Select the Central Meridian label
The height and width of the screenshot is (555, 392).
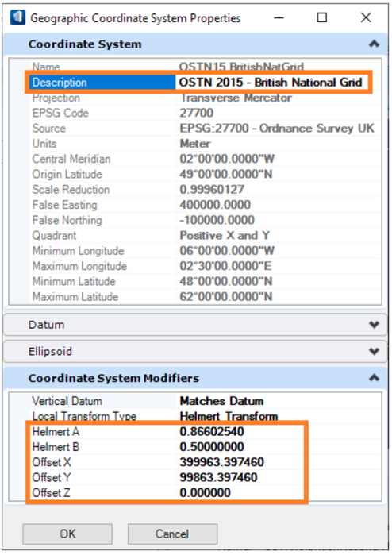pyautogui.click(x=71, y=159)
